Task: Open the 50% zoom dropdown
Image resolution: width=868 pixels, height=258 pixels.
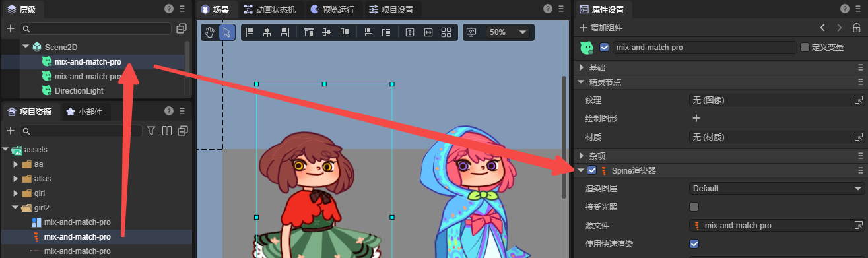Action: click(508, 32)
